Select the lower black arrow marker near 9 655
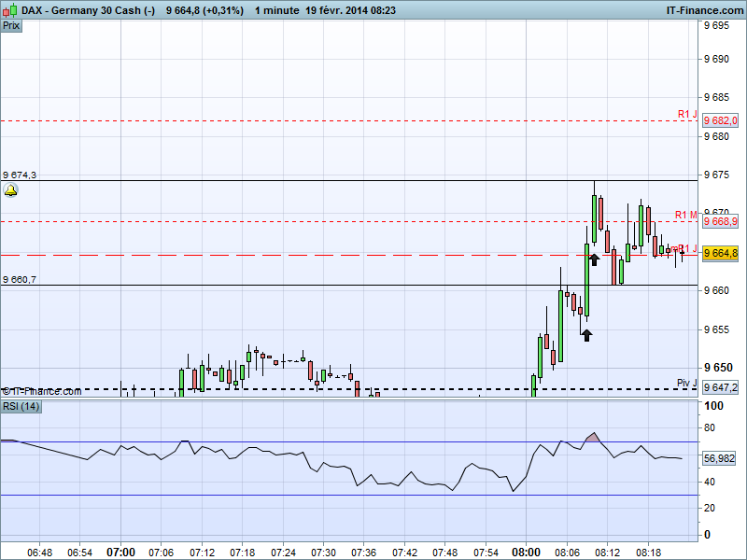747x560 pixels. click(587, 335)
